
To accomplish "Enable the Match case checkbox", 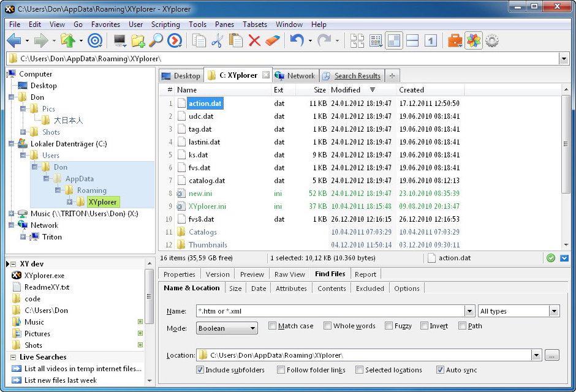I will [x=272, y=326].
